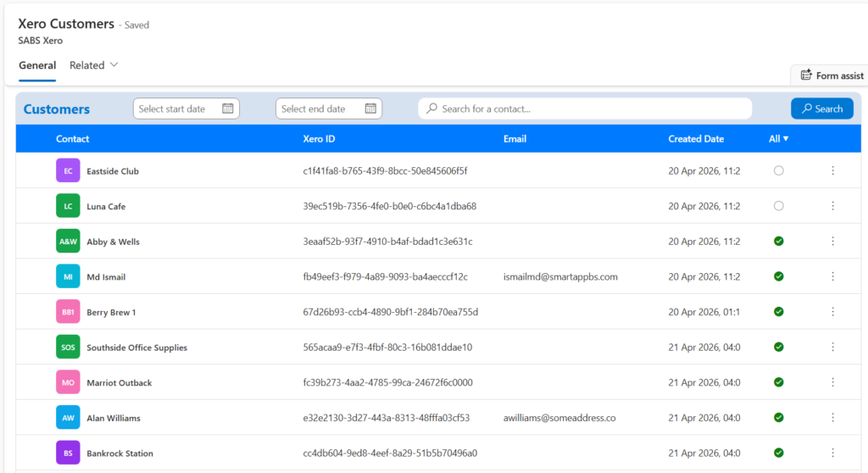The image size is (868, 473).
Task: Open more options for Berry Brew 1 row
Action: pos(832,312)
